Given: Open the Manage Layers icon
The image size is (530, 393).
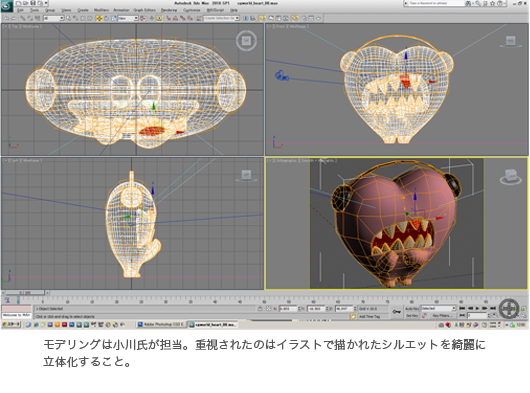Looking at the screenshot, I should (262, 18).
